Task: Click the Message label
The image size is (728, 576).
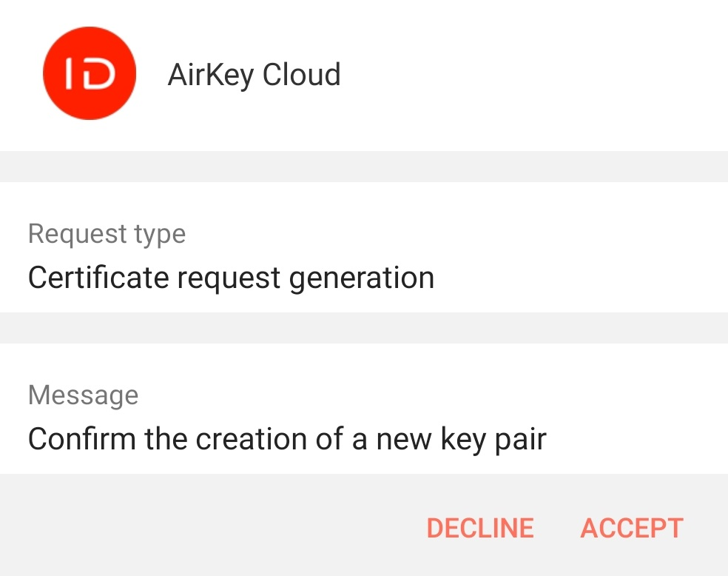Action: tap(83, 395)
